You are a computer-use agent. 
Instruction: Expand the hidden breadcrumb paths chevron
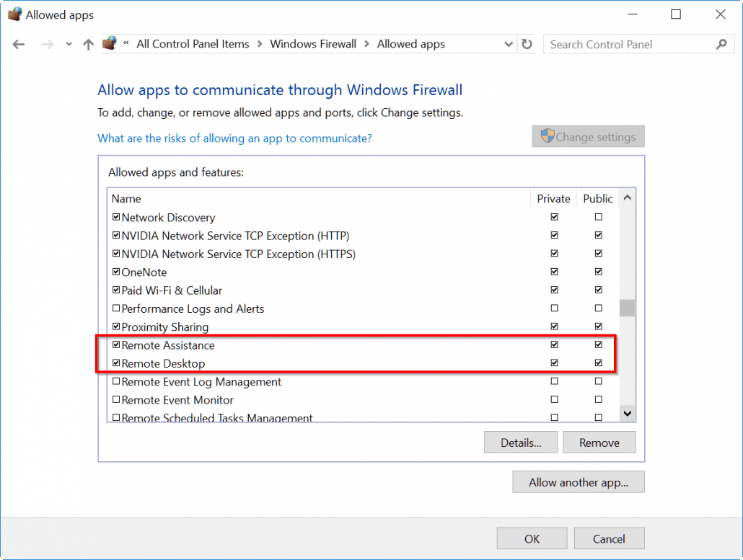(x=125, y=44)
